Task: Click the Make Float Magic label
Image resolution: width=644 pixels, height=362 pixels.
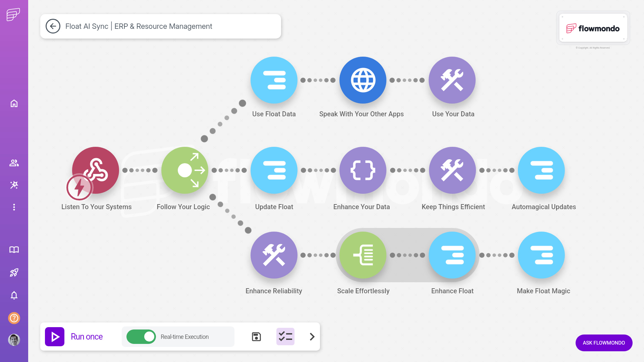Action: click(x=543, y=291)
